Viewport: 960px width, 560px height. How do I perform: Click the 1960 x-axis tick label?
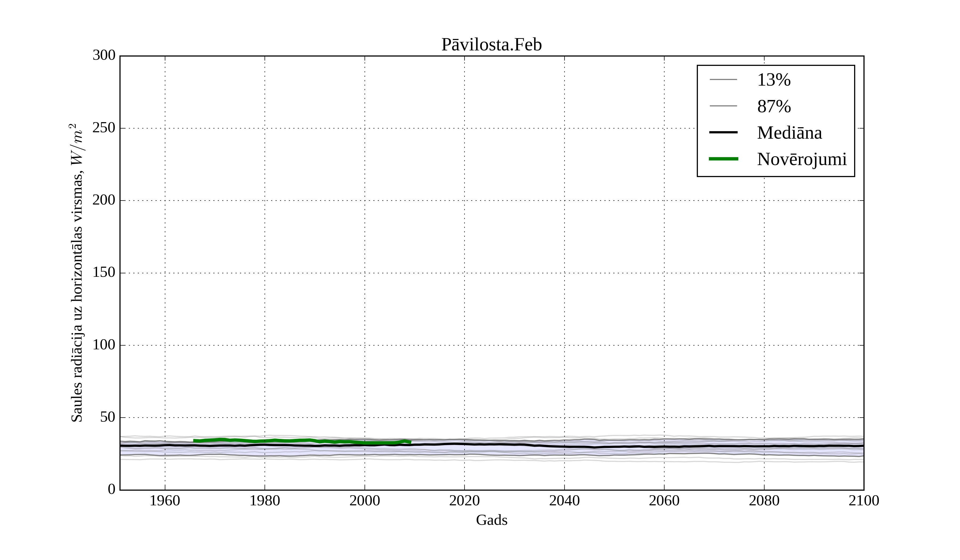tap(165, 501)
